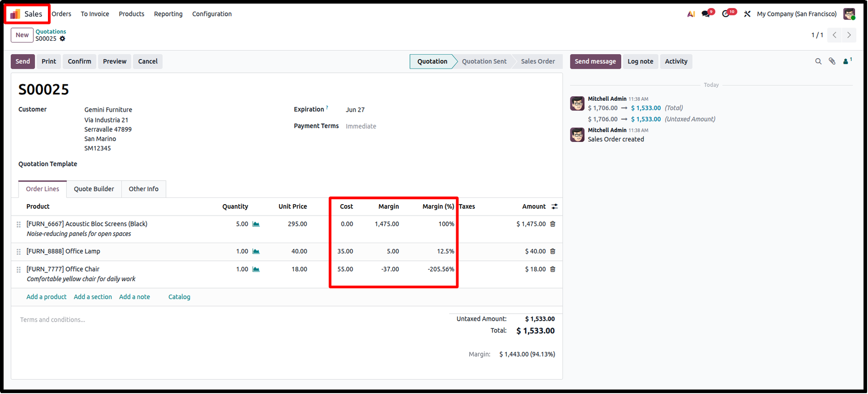The height and width of the screenshot is (394, 868).
Task: Switch to the Quote Builder tab
Action: 94,189
